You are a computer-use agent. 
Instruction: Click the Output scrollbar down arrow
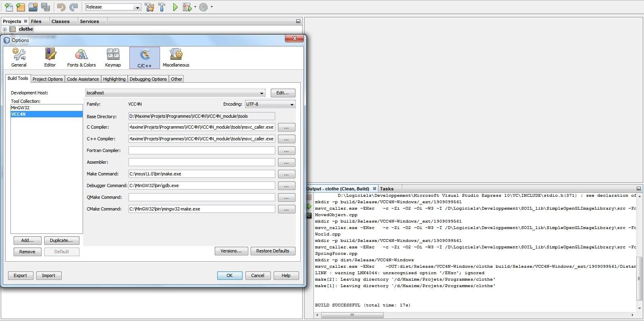[x=640, y=308]
